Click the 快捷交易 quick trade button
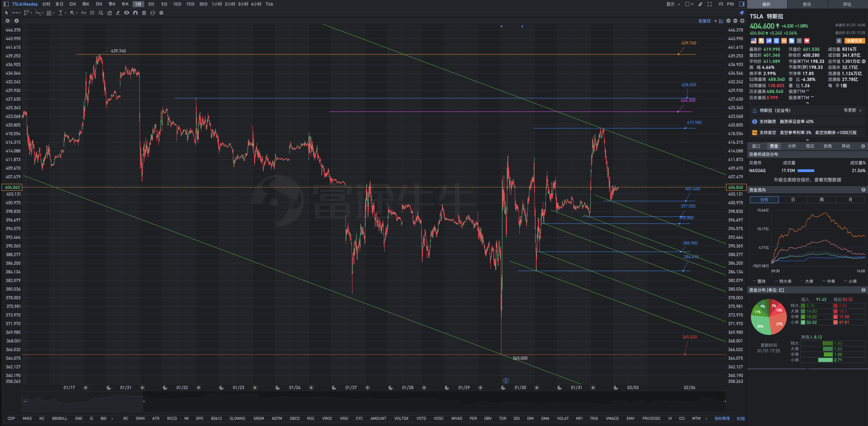868x426 pixels. (855, 41)
